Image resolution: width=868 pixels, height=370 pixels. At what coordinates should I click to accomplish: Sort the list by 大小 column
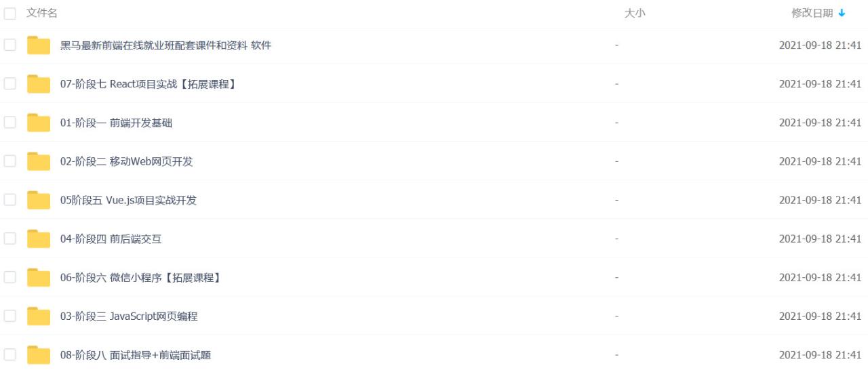634,14
